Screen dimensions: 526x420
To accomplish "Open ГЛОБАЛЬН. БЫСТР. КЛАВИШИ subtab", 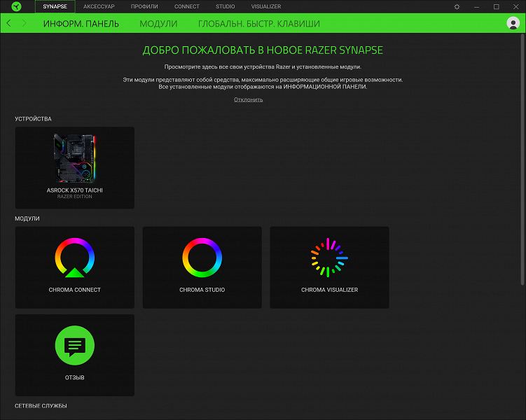I will (x=259, y=24).
